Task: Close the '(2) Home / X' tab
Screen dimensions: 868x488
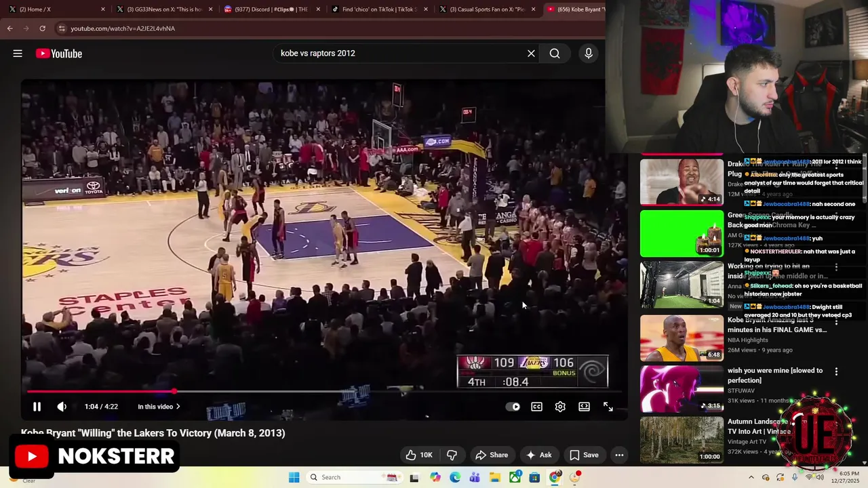Action: pyautogui.click(x=102, y=9)
